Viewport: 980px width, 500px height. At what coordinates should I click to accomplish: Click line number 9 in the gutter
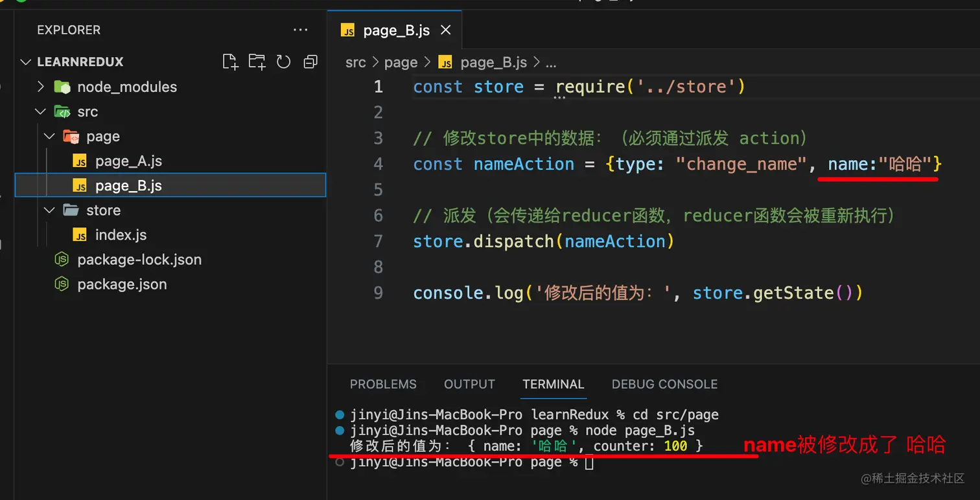(379, 293)
